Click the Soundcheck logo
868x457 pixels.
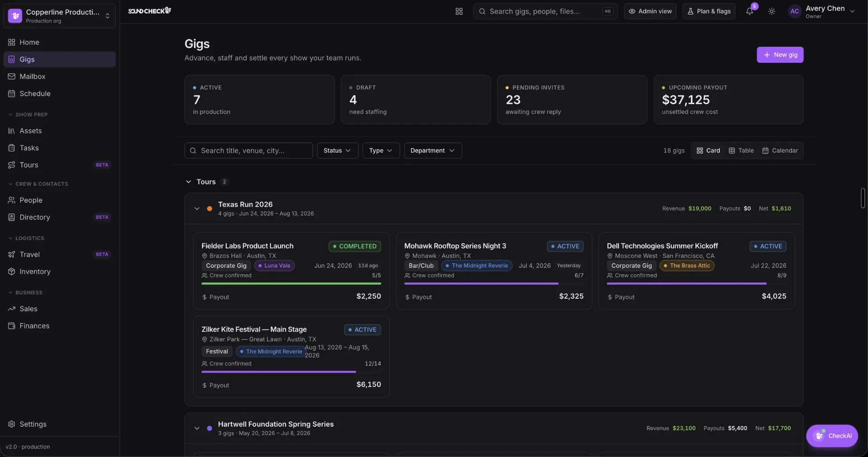149,10
